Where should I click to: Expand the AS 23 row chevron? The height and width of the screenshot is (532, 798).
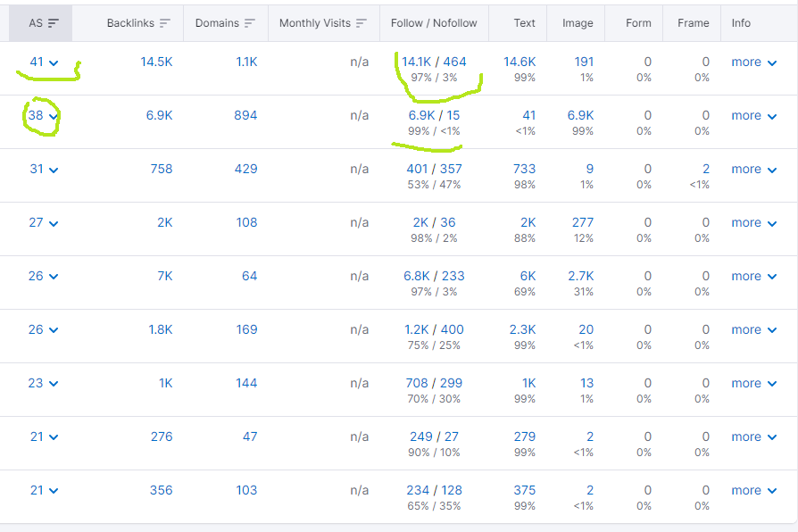click(x=54, y=385)
